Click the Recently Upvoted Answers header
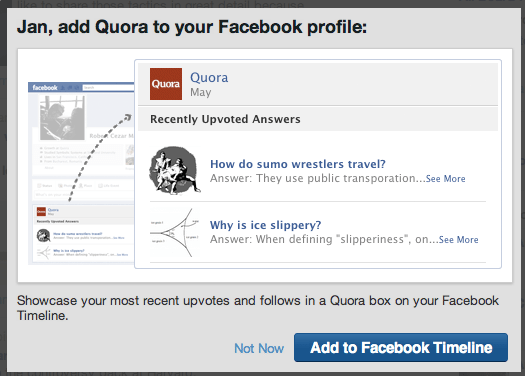 pos(225,119)
